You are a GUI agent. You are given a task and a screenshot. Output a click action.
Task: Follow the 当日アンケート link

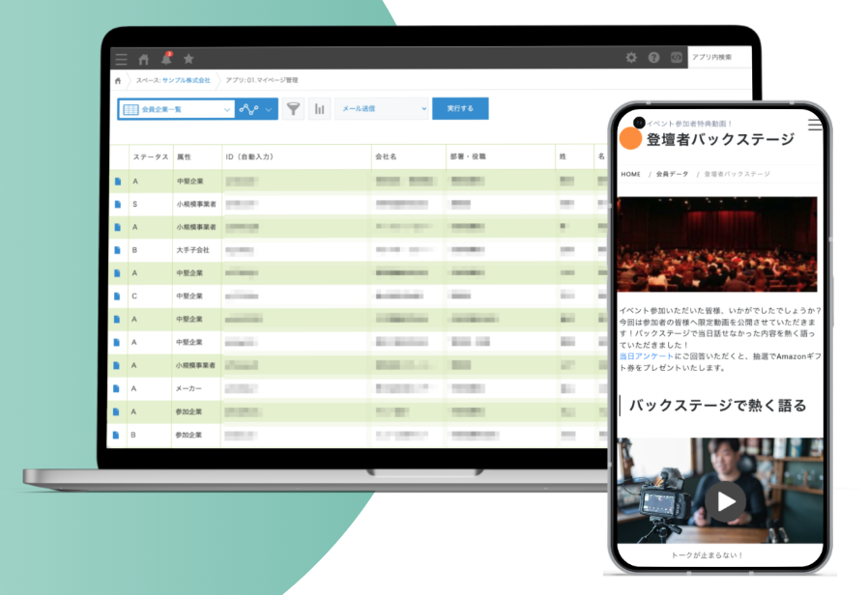click(647, 356)
